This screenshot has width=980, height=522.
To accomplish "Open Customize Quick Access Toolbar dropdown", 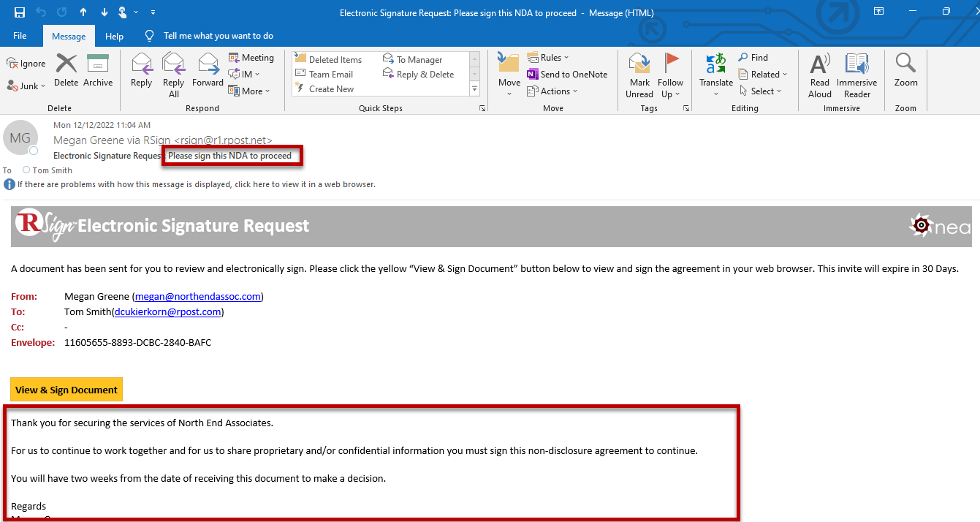I will pyautogui.click(x=153, y=12).
